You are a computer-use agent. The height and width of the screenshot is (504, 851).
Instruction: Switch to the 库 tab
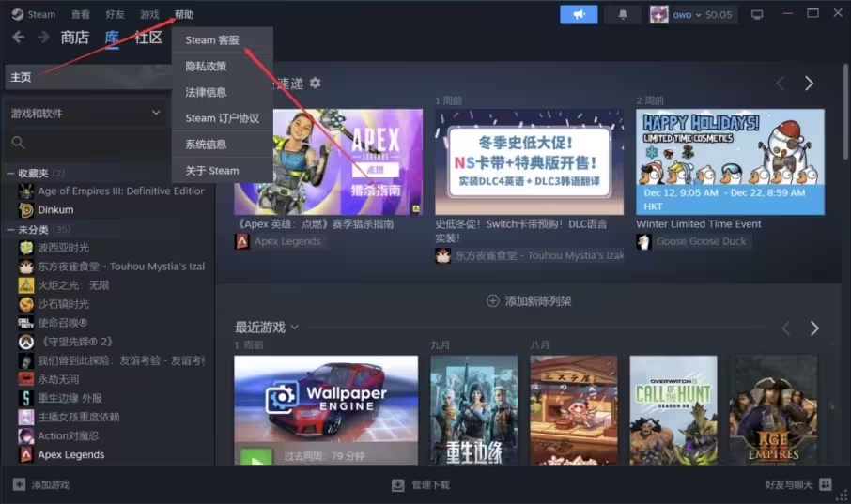(112, 38)
